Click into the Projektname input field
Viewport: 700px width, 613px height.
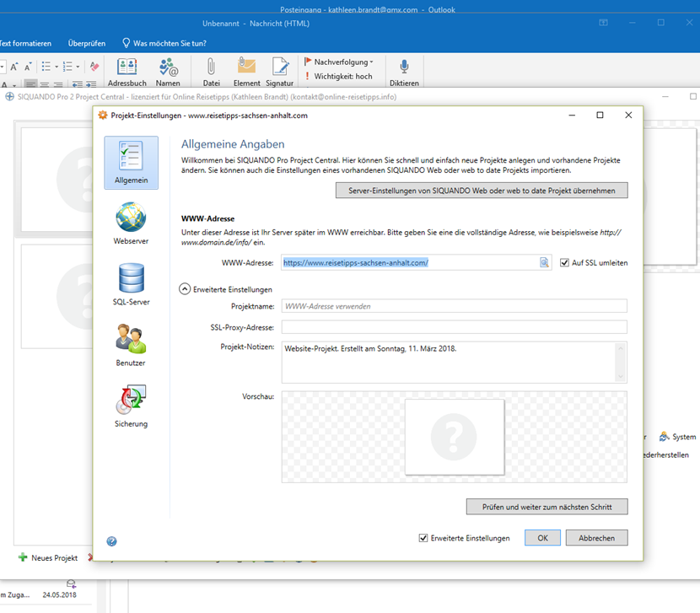pos(454,306)
